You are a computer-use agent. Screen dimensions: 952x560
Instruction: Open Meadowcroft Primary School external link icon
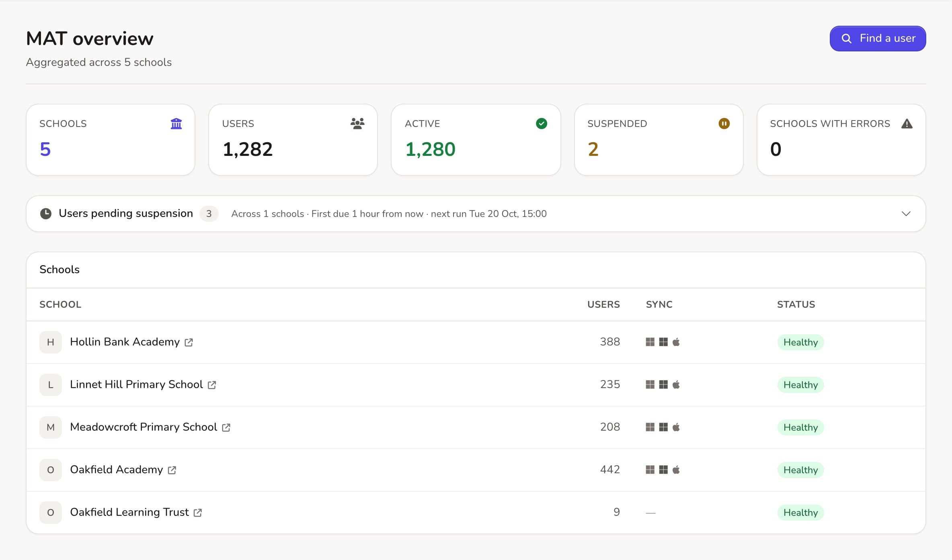click(226, 427)
